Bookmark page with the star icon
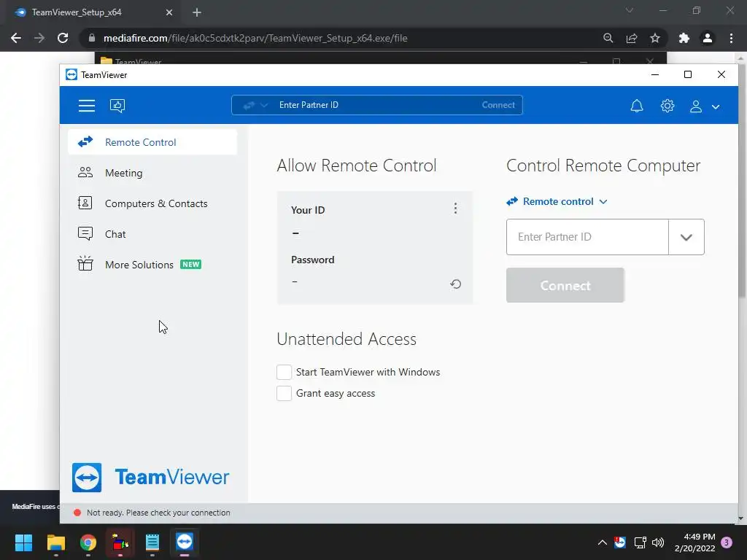Image resolution: width=747 pixels, height=560 pixels. pyautogui.click(x=655, y=38)
